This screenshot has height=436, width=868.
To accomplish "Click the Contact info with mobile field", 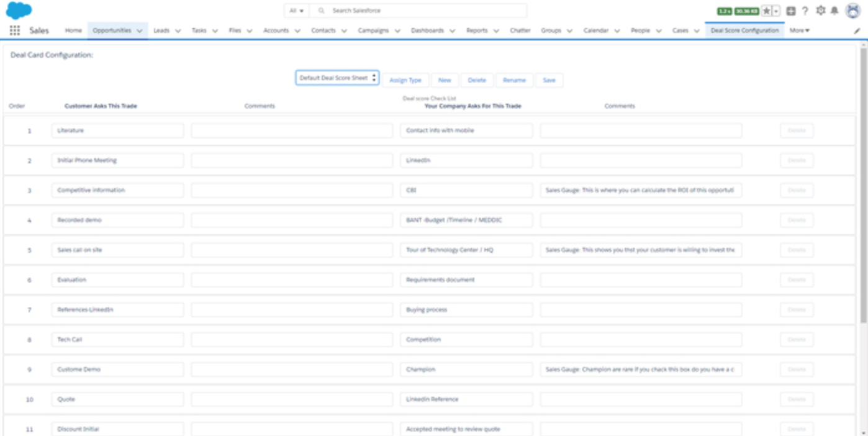I will click(466, 130).
